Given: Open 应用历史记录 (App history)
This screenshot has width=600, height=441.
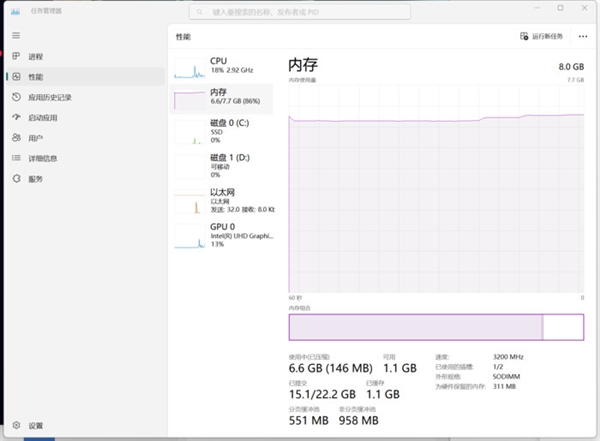Looking at the screenshot, I should click(86, 97).
